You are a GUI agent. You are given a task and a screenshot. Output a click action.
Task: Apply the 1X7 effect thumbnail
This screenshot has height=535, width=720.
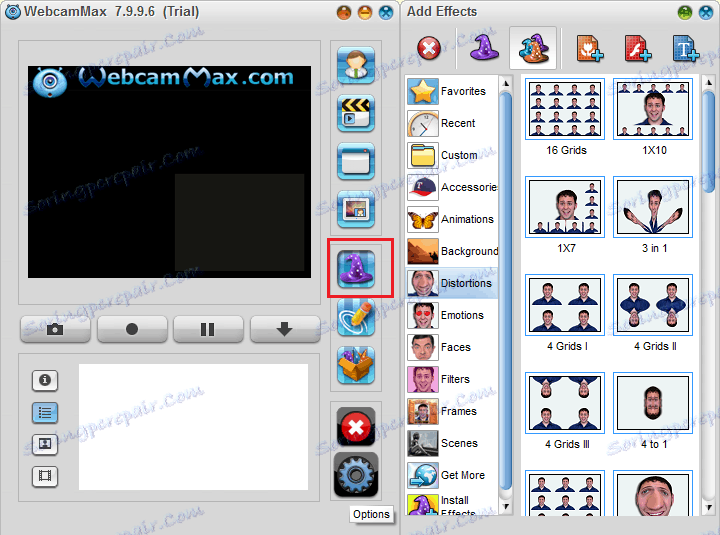tap(565, 207)
